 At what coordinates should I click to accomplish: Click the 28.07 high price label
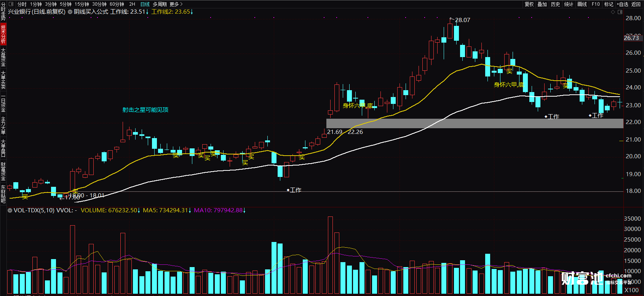pos(463,20)
